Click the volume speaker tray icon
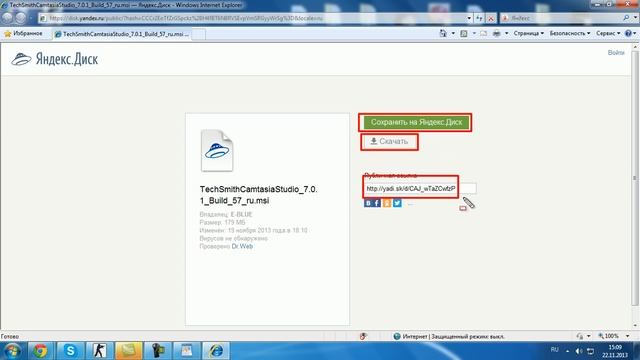 coord(578,351)
